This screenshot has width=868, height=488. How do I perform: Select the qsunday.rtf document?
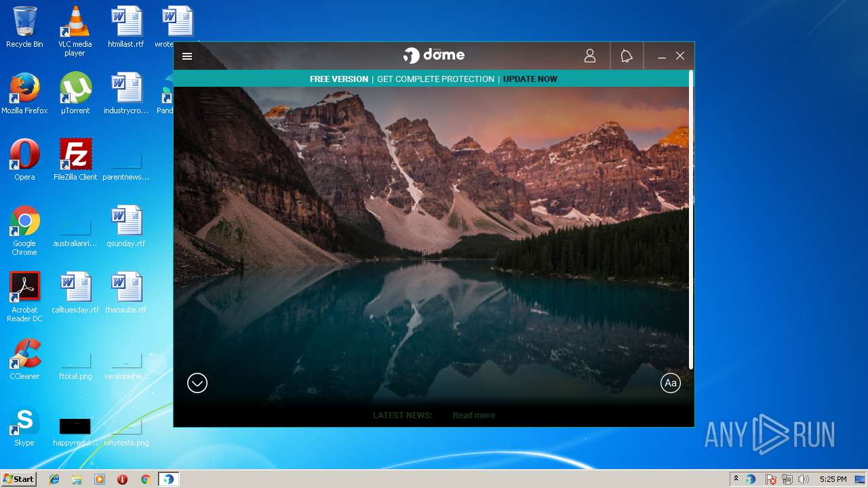point(126,226)
